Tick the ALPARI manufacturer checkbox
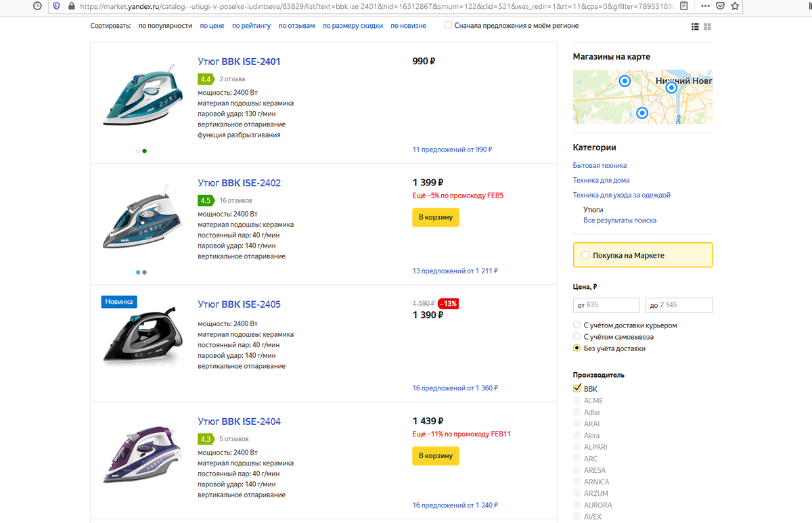 click(x=577, y=447)
